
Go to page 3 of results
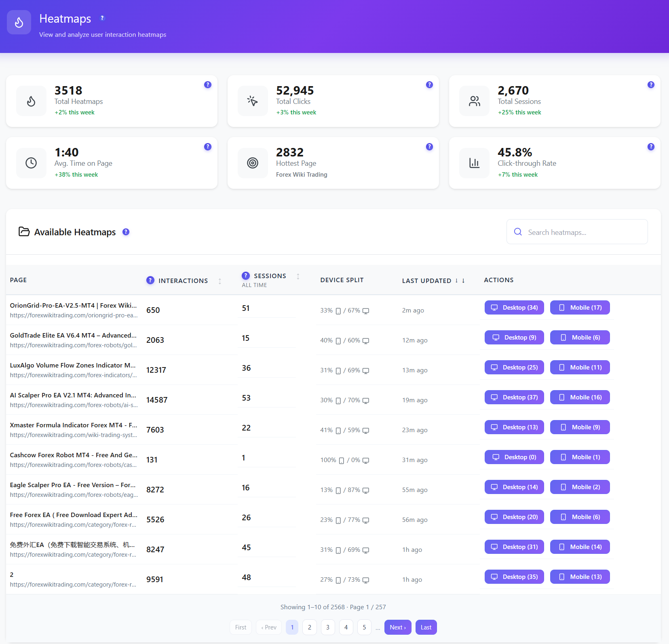point(328,627)
